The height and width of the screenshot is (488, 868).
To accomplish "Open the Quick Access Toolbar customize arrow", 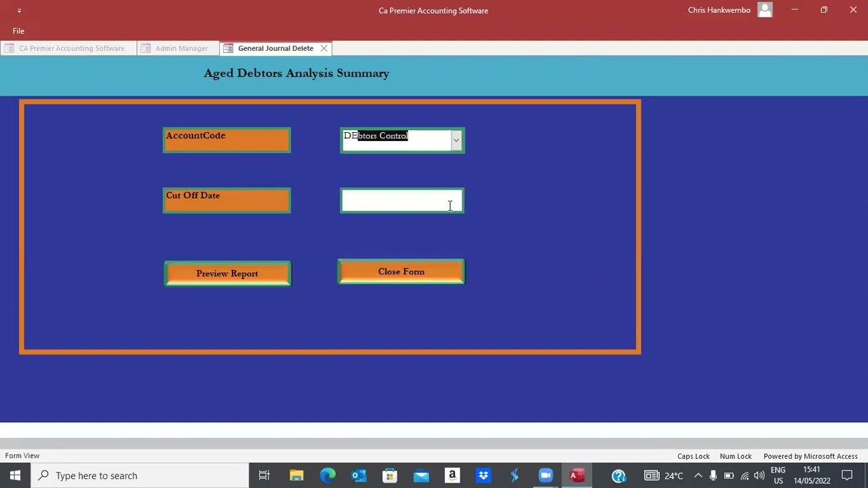I will (19, 11).
